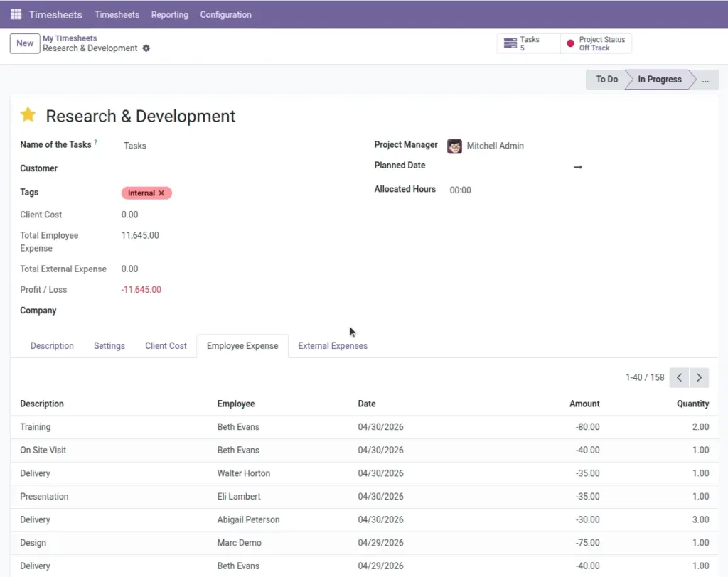This screenshot has height=577, width=728.
Task: Click the arrow between planned dates
Action: 577,167
